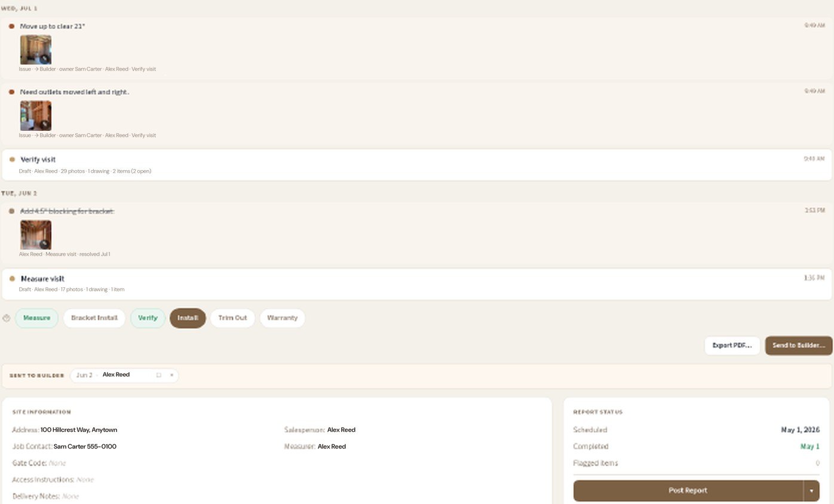This screenshot has width=834, height=504.
Task: Click the Scheduled date 'May 1, 2026'
Action: [x=800, y=430]
